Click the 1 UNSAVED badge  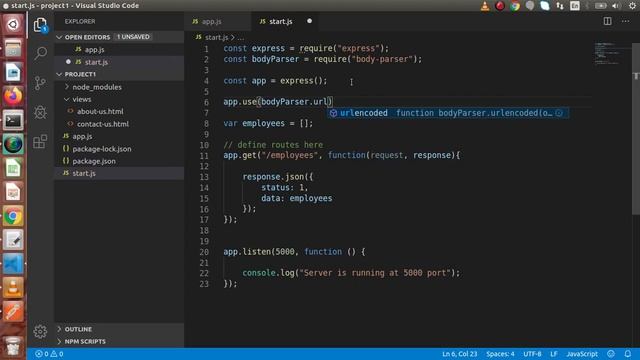133,37
